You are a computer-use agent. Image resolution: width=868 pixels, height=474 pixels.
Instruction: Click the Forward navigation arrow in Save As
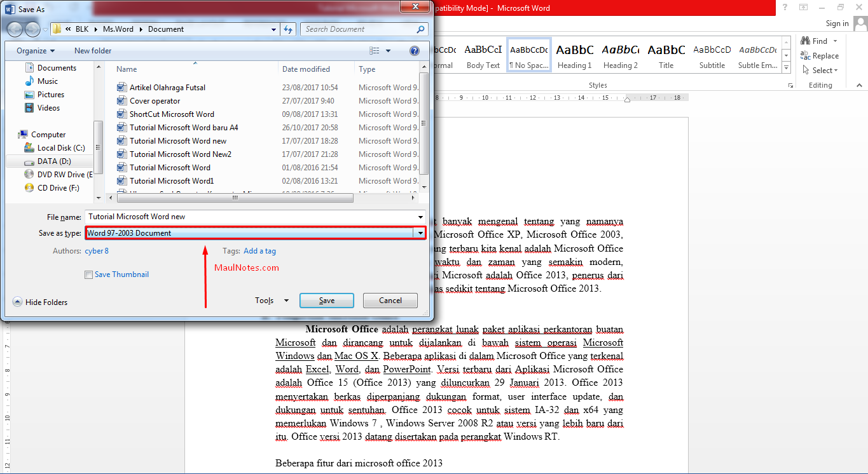point(32,29)
